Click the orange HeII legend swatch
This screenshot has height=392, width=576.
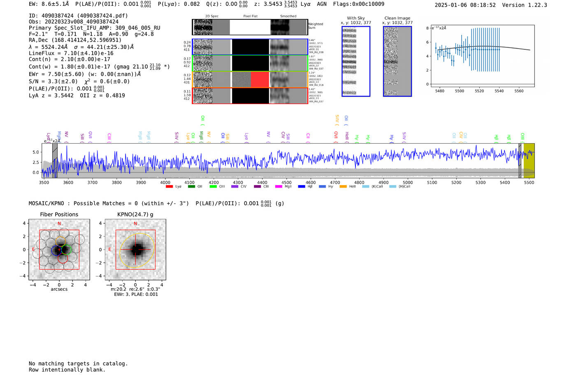pos(343,187)
